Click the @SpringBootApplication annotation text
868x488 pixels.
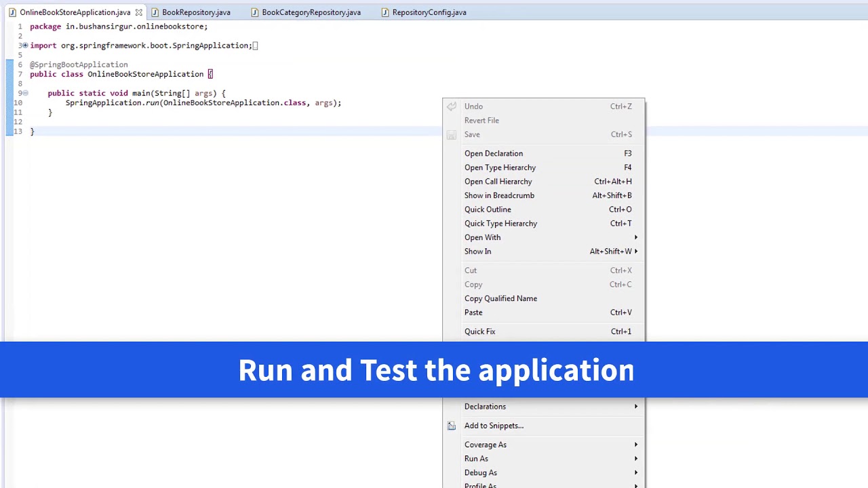coord(79,64)
